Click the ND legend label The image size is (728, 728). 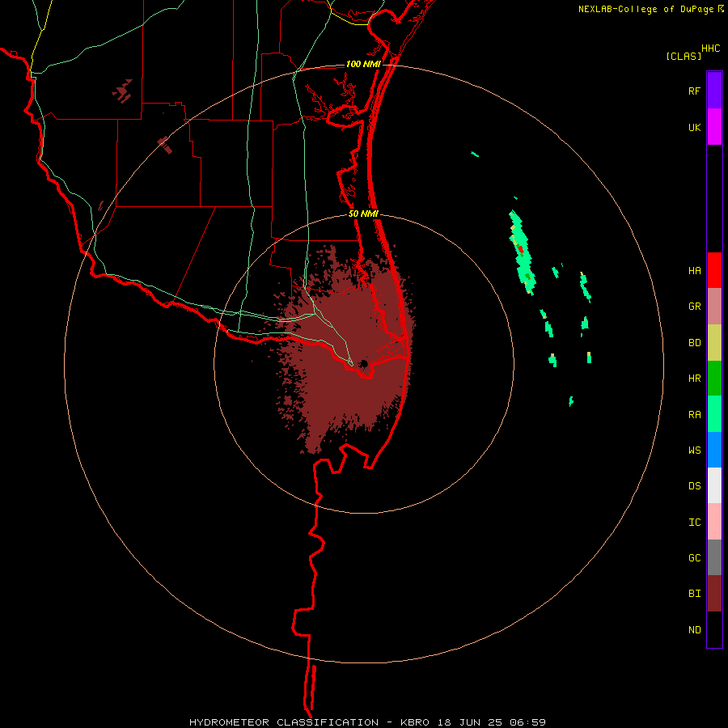pyautogui.click(x=694, y=629)
